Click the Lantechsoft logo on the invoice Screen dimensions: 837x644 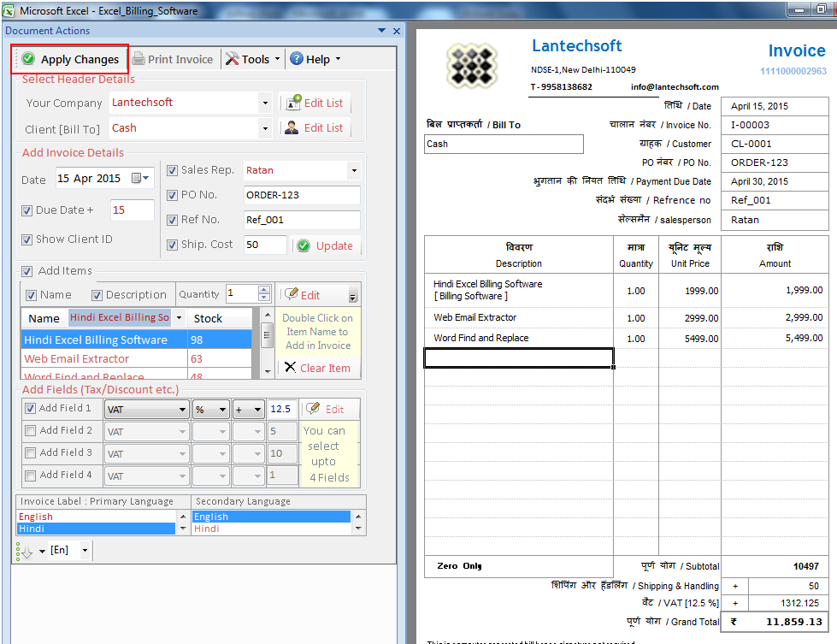[x=471, y=66]
